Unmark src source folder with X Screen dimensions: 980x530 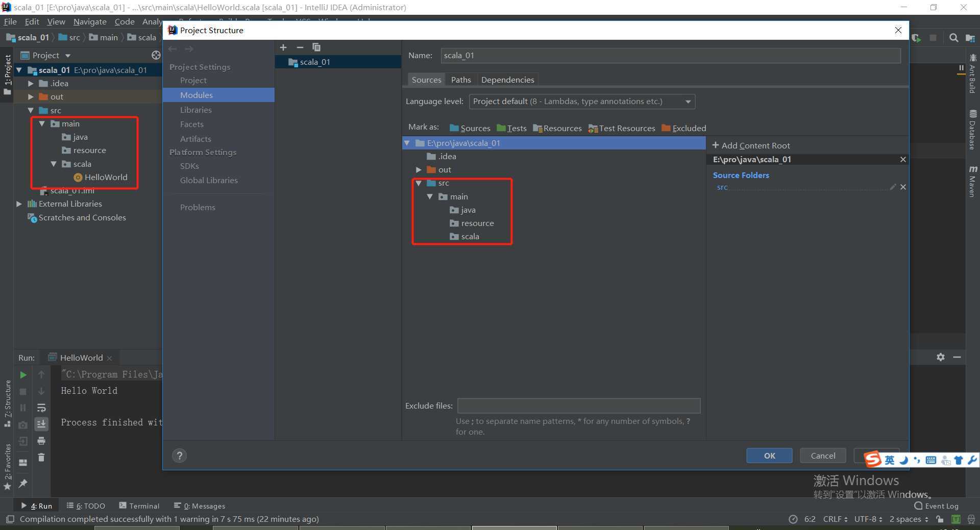[903, 187]
